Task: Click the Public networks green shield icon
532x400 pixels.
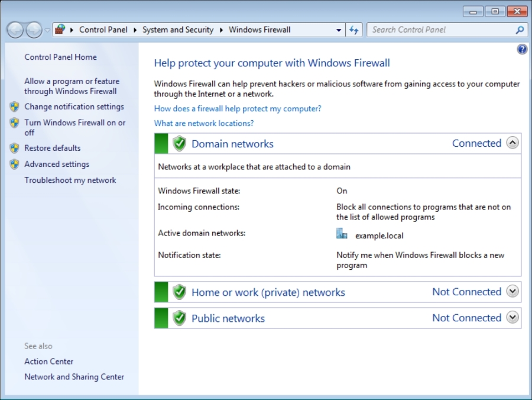Action: click(179, 318)
